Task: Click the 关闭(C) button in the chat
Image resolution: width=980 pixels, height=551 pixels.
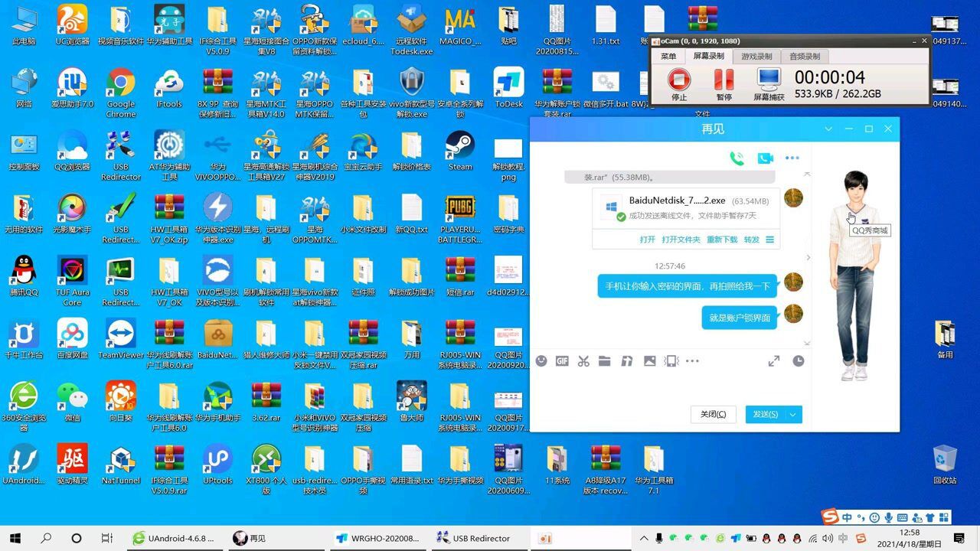Action: [714, 414]
